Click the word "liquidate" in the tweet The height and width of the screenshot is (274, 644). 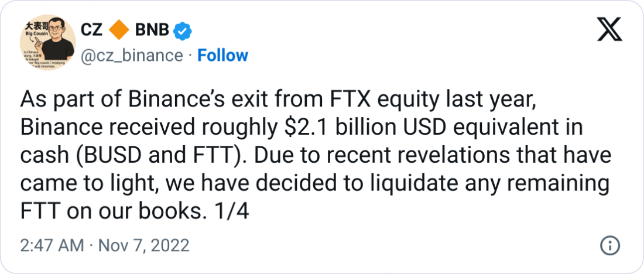[x=433, y=184]
